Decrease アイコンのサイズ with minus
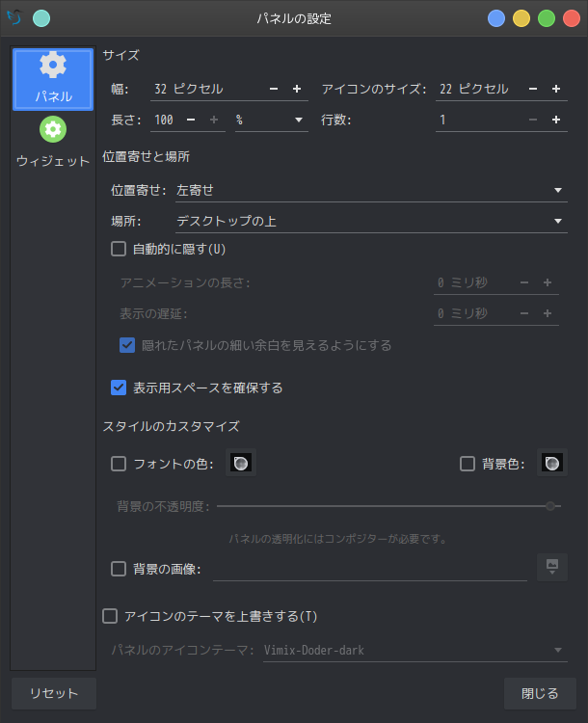This screenshot has height=723, width=588. 533,89
